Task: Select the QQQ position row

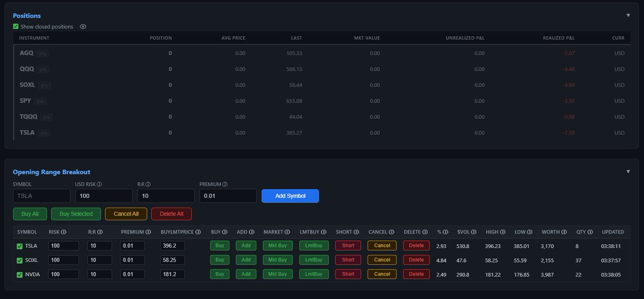Action: point(322,69)
